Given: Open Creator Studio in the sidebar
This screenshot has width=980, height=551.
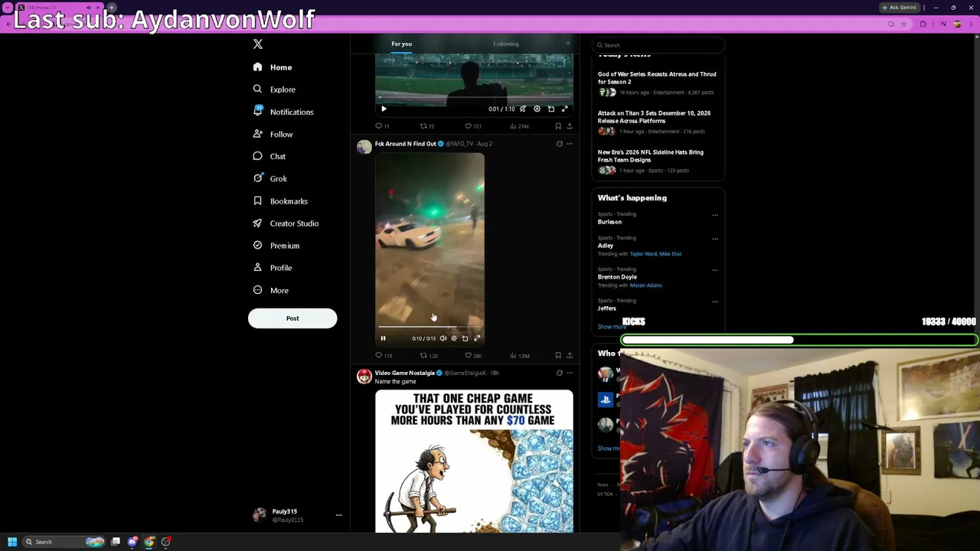Looking at the screenshot, I should 286,223.
